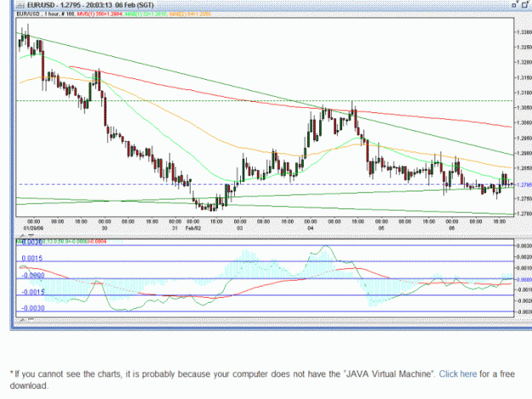532x399 pixels.
Task: Click the '04' date label on time axis
Action: point(311,228)
